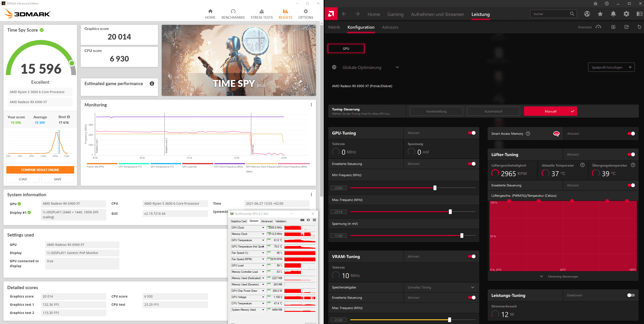Adjust the Spannung (in mV) slider handle
This screenshot has width=644, height=324.
coord(461,236)
